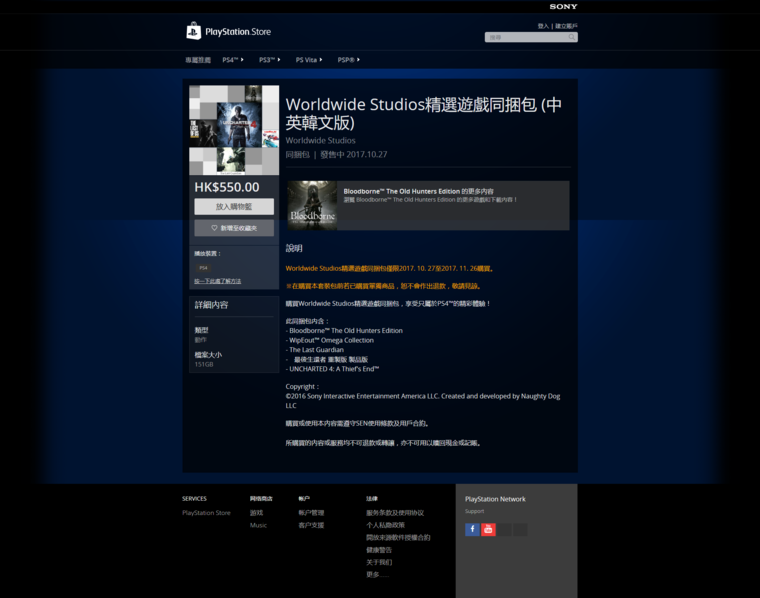760x598 pixels.
Task: Click the Worldwide Studios publisher name
Action: [320, 140]
